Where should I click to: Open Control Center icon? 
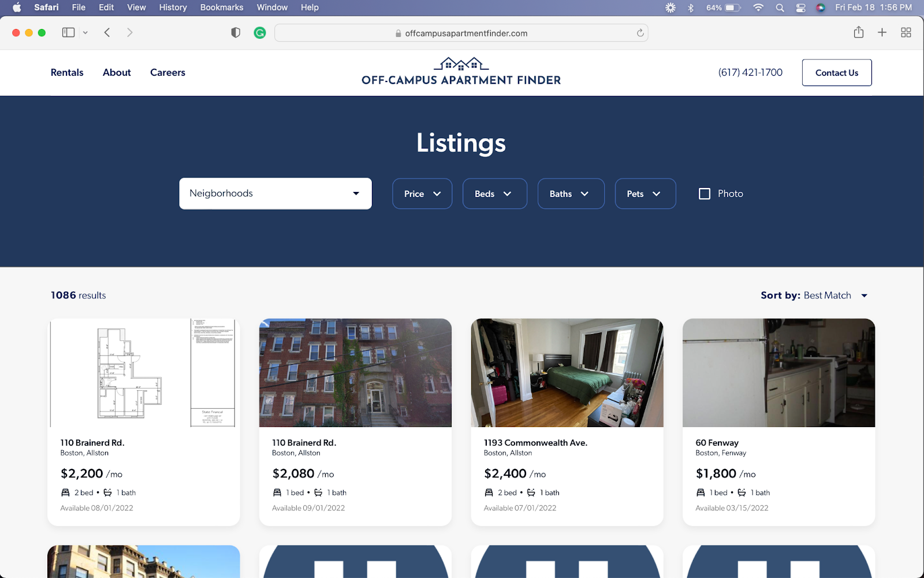[800, 8]
